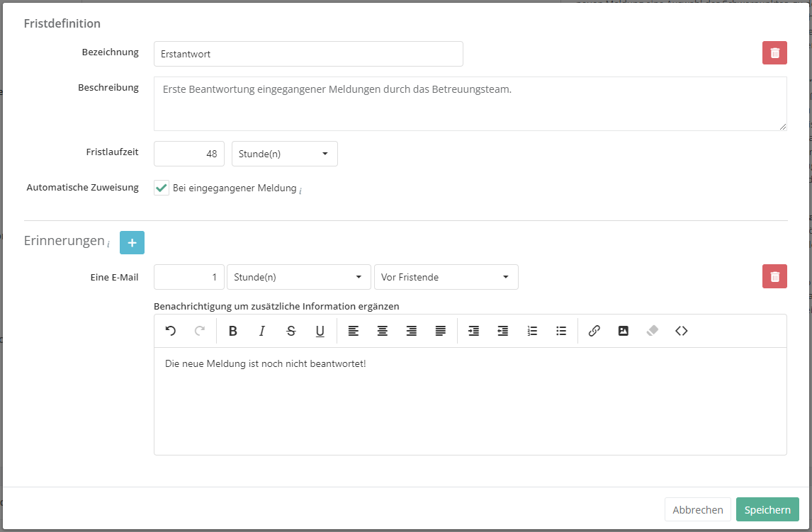The image size is (812, 532).
Task: Open the reminder Stunde(n) dropdown
Action: 298,277
